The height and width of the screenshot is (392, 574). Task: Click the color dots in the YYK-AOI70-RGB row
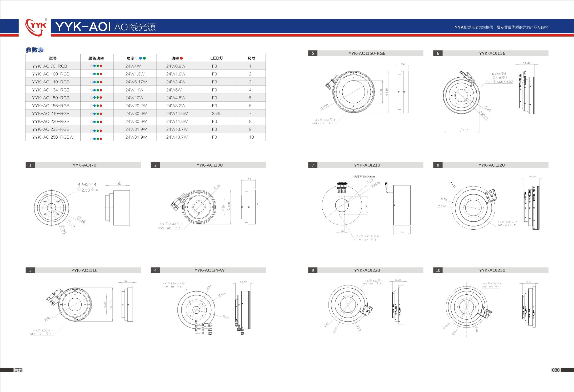[x=96, y=66]
